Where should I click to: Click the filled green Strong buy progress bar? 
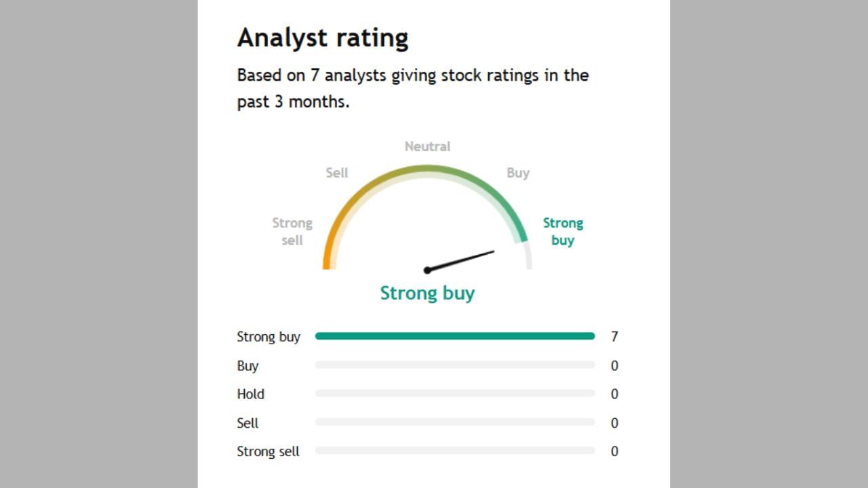click(x=454, y=336)
